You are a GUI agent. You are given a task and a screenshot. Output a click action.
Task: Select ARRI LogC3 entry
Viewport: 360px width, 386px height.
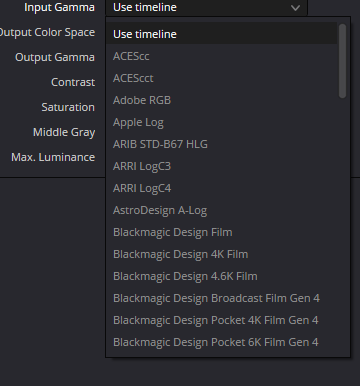222,166
